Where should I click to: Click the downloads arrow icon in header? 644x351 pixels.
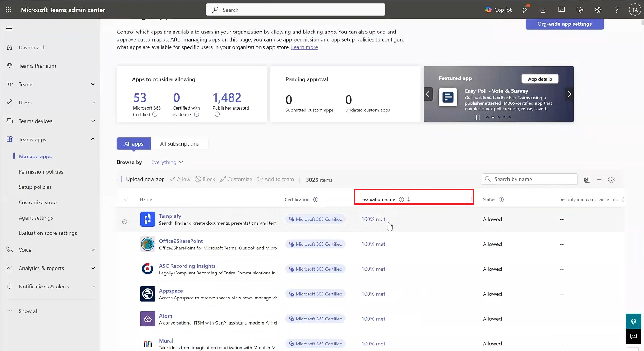543,10
